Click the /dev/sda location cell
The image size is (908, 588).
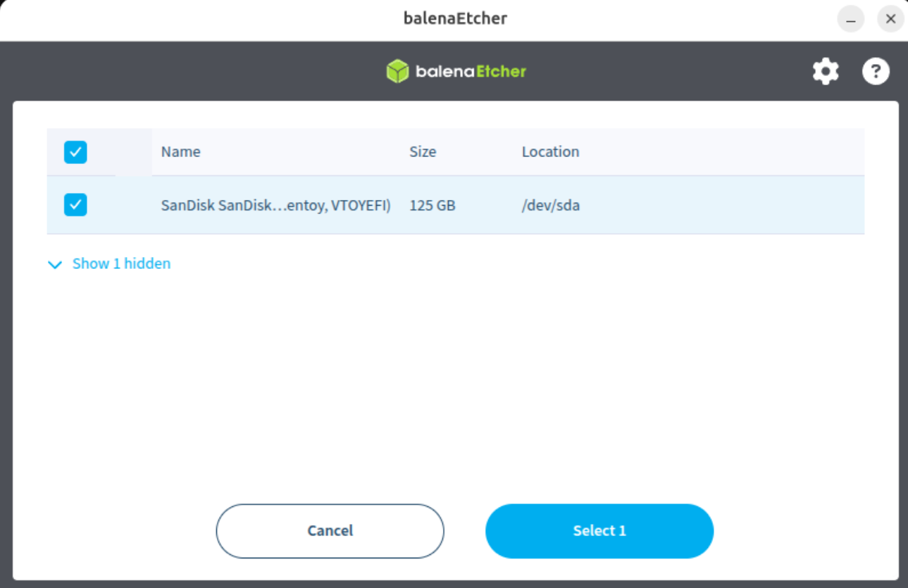(550, 206)
